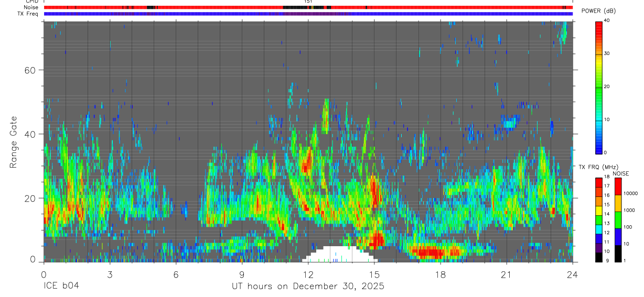Click the white dome-shaped region near hour 13
Screen dimensions: 644x297
pyautogui.click(x=340, y=255)
